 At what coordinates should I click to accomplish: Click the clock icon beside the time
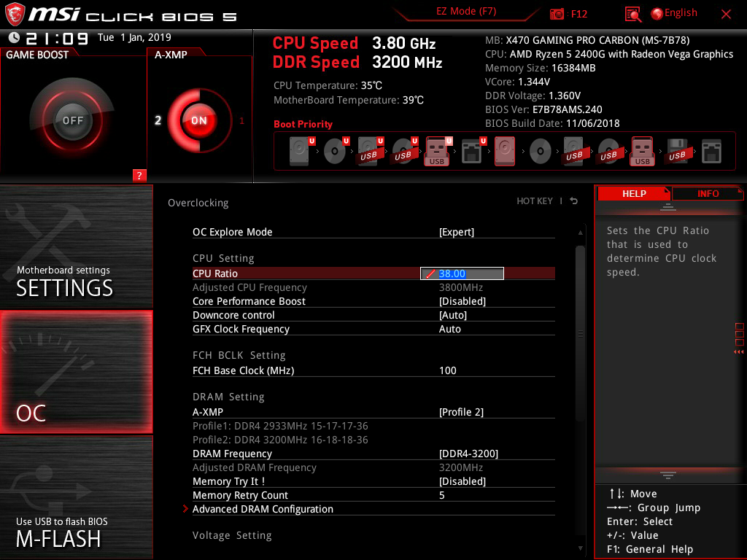click(14, 37)
